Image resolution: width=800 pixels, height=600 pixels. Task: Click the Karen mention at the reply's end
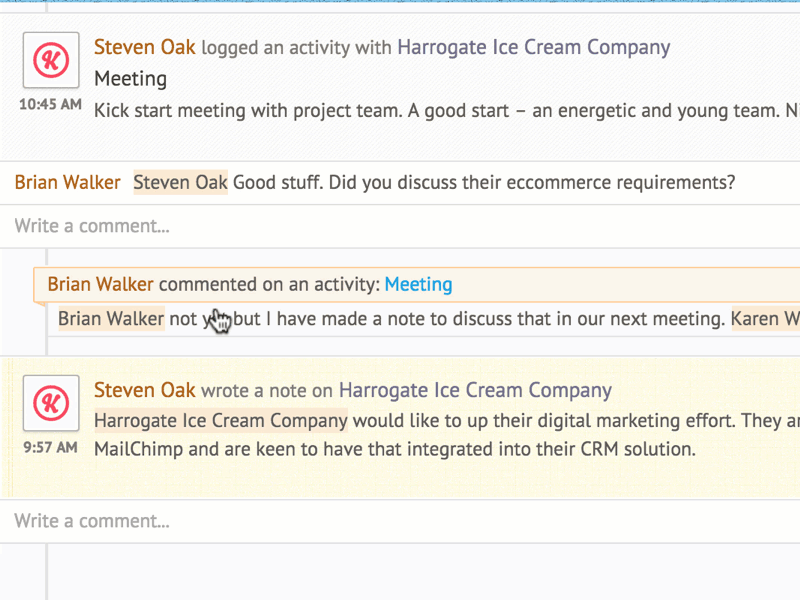pos(765,319)
